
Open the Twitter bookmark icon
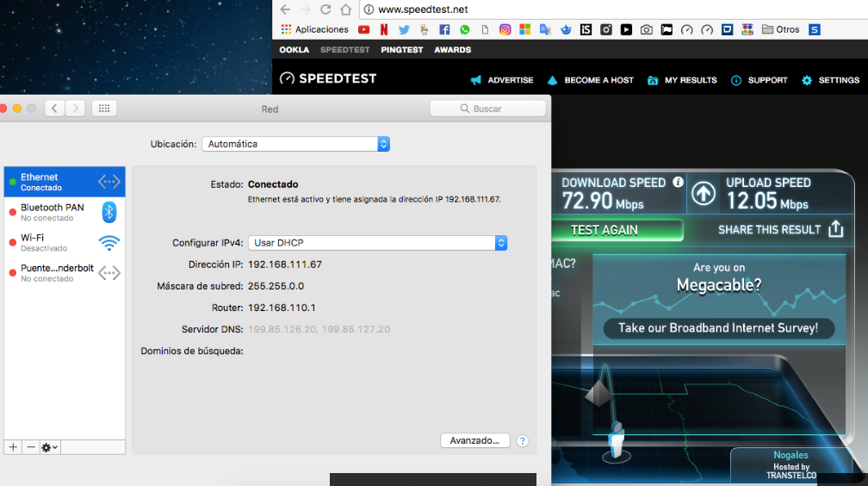[x=404, y=29]
